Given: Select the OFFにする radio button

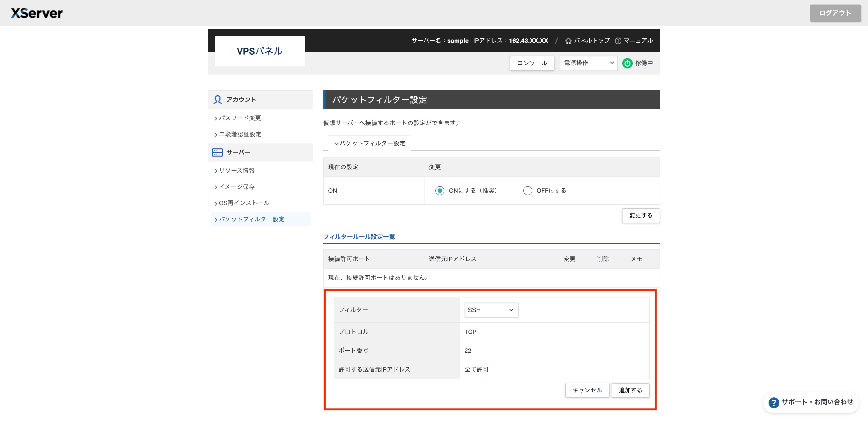Looking at the screenshot, I should pyautogui.click(x=527, y=190).
